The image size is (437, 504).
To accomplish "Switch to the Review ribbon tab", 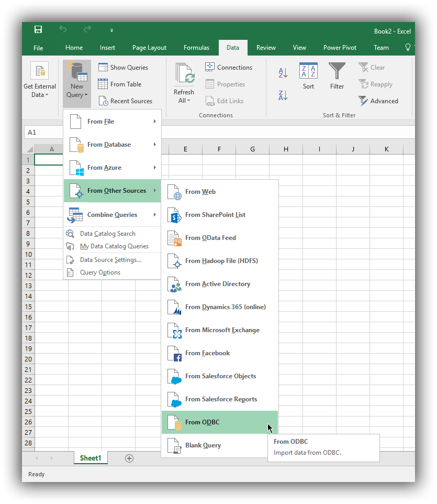I will pyautogui.click(x=266, y=47).
